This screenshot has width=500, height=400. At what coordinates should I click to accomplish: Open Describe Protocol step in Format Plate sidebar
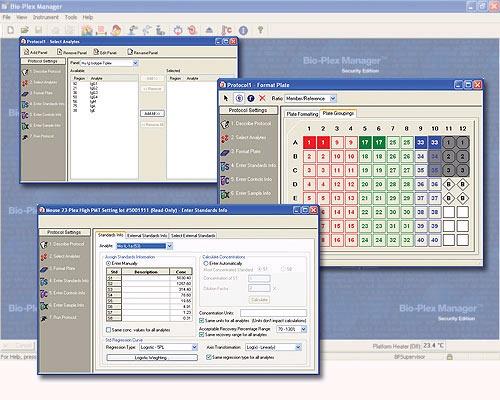click(250, 124)
